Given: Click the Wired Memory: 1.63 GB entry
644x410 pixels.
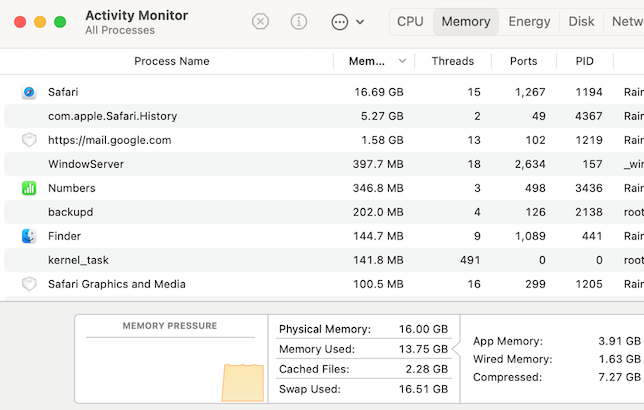Looking at the screenshot, I should (x=557, y=359).
